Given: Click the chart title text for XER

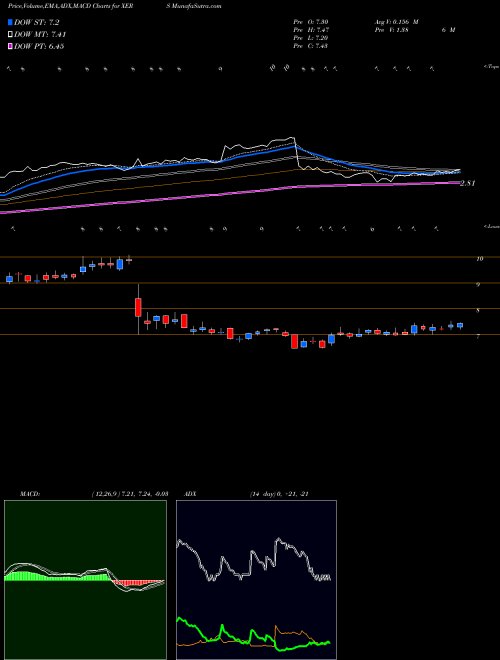Looking at the screenshot, I should pos(71,6).
